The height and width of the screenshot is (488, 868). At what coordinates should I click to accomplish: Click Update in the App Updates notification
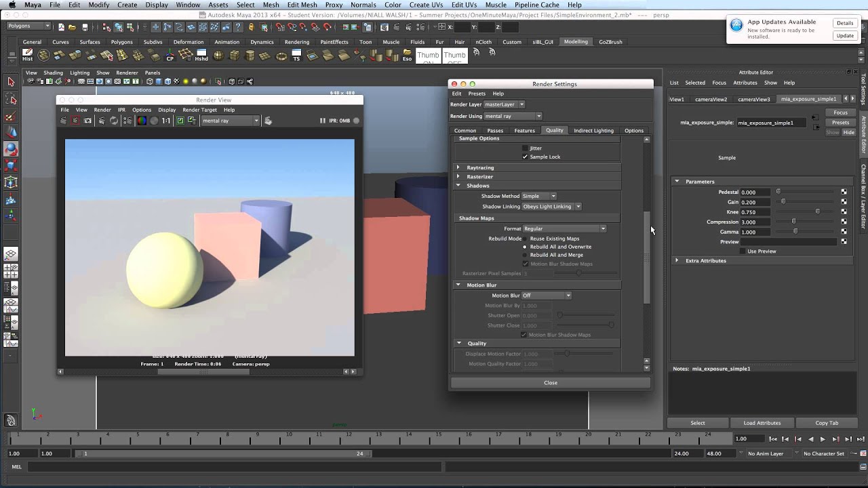tap(845, 36)
